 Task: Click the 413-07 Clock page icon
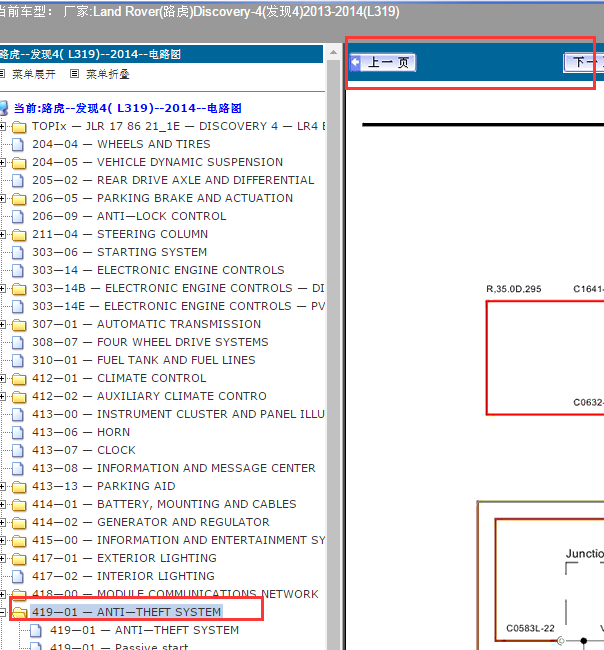[18, 451]
